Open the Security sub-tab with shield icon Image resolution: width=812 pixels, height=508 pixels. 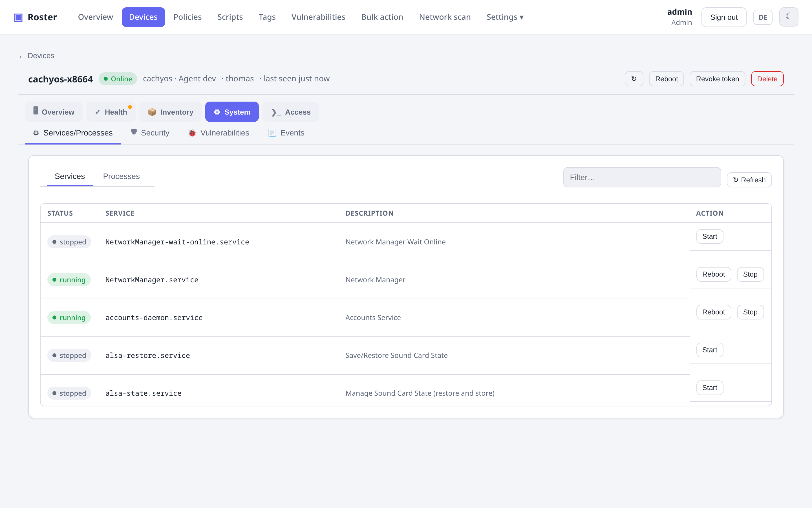pyautogui.click(x=150, y=133)
